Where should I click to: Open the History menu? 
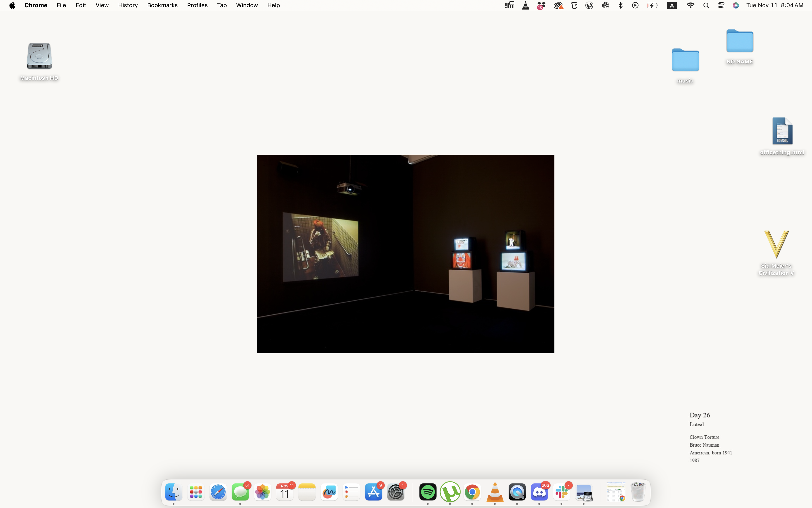128,5
